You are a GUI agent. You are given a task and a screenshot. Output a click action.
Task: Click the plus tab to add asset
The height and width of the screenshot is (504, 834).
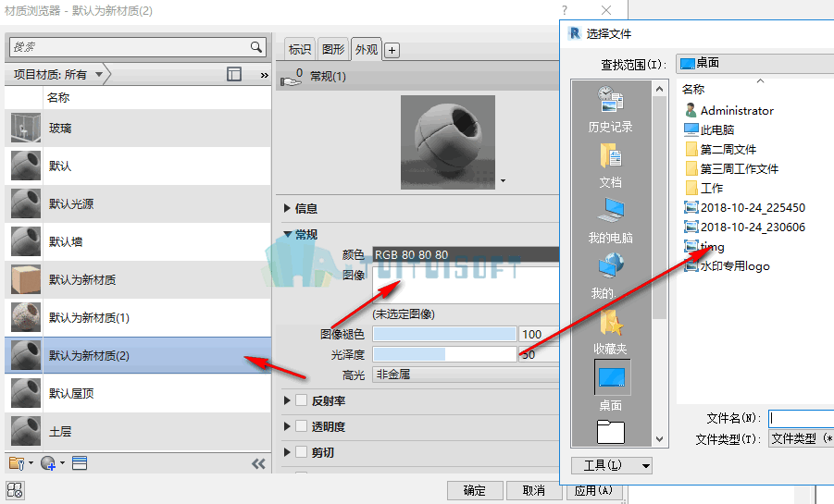(x=392, y=51)
